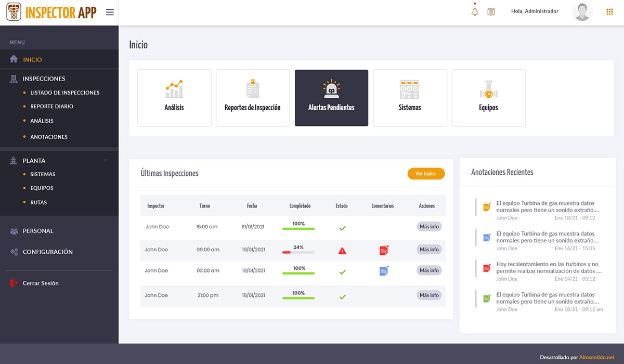
Task: Go to Configuración in the sidebar
Action: coord(47,252)
